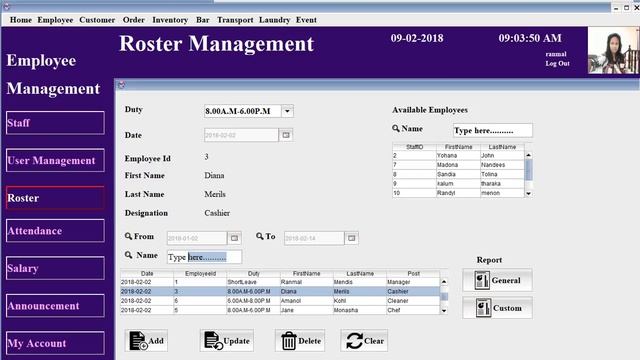Select employee row Sandia Tolina

tap(458, 174)
